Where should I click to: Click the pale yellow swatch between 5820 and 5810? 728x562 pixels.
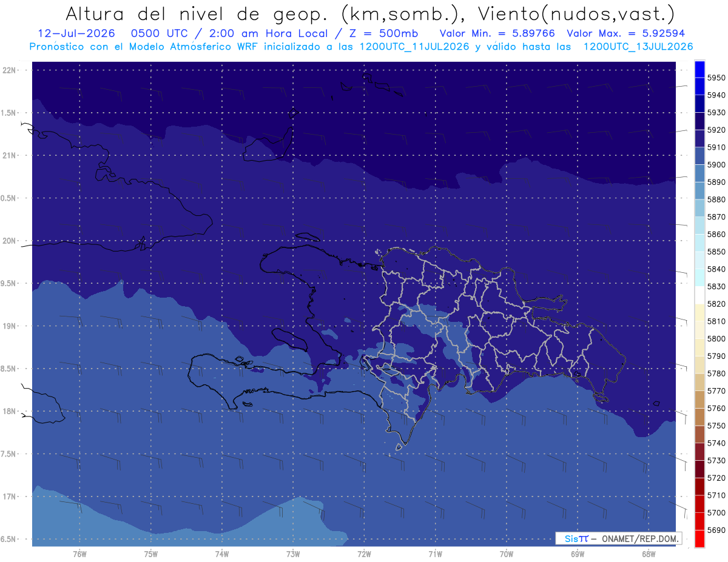pos(699,312)
